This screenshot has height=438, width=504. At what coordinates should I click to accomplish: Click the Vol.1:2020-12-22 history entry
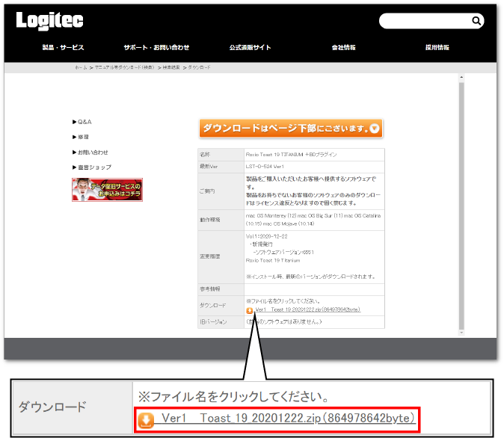tap(267, 236)
